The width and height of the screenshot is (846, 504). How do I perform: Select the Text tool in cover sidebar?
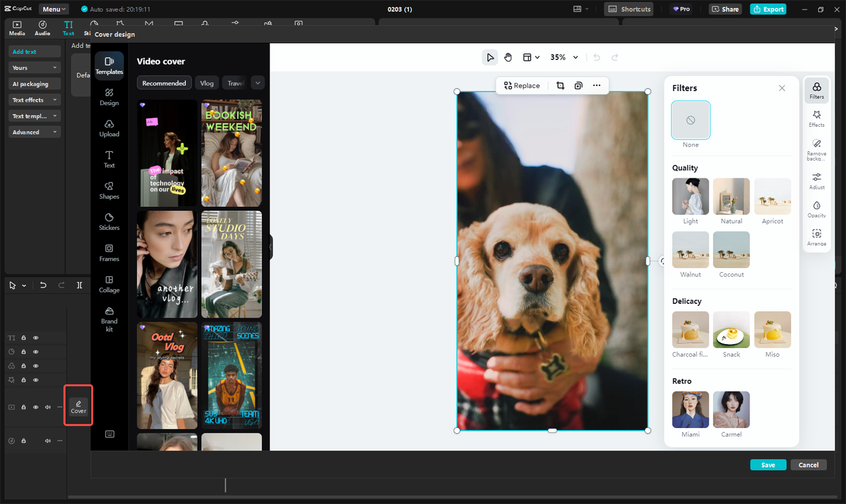point(109,159)
